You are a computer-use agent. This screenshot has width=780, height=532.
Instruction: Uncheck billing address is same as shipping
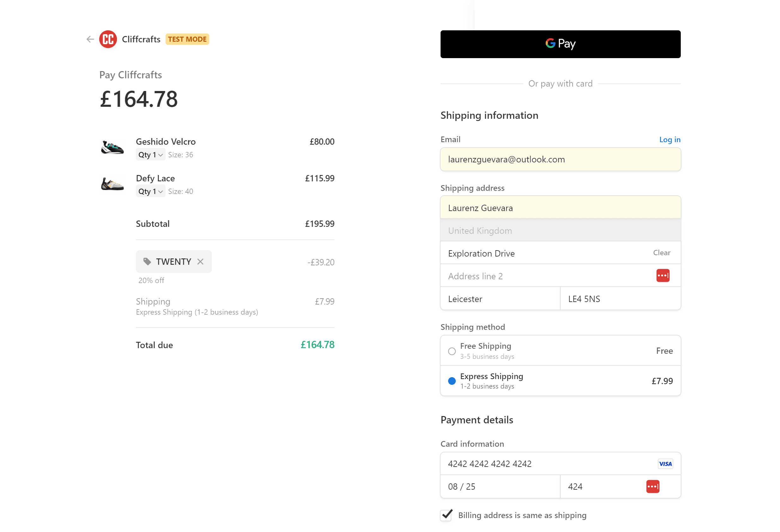click(446, 516)
